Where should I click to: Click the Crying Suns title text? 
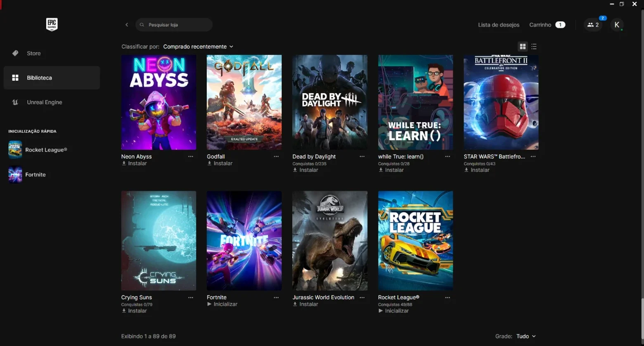pyautogui.click(x=137, y=297)
